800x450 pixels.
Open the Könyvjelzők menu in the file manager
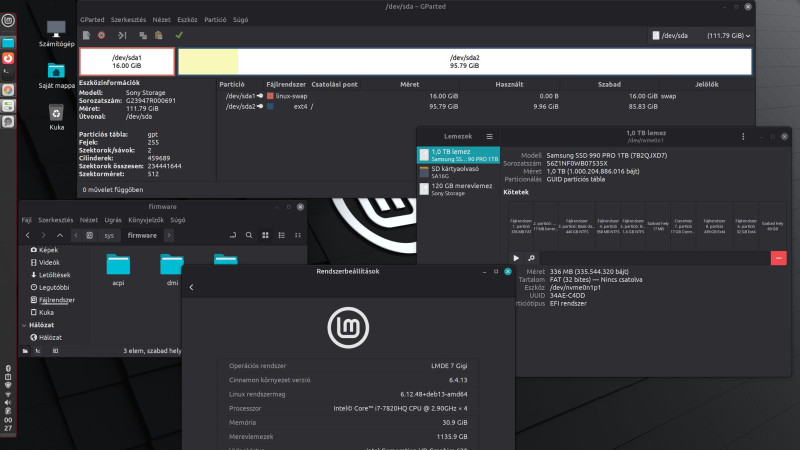pos(146,220)
